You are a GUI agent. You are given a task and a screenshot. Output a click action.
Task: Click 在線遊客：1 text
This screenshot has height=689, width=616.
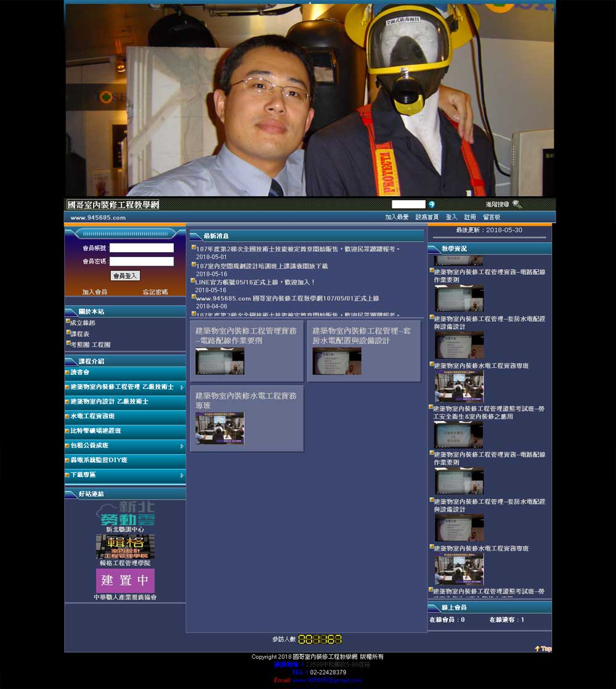point(507,619)
